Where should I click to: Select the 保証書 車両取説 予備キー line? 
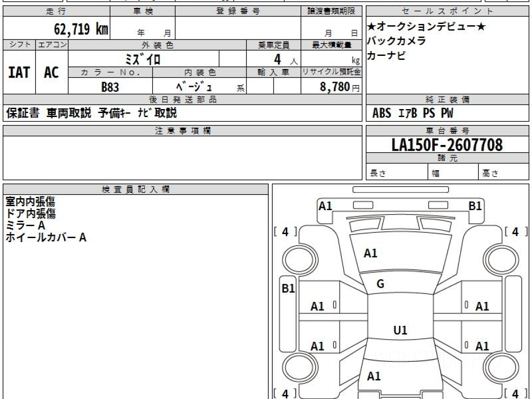click(x=91, y=113)
